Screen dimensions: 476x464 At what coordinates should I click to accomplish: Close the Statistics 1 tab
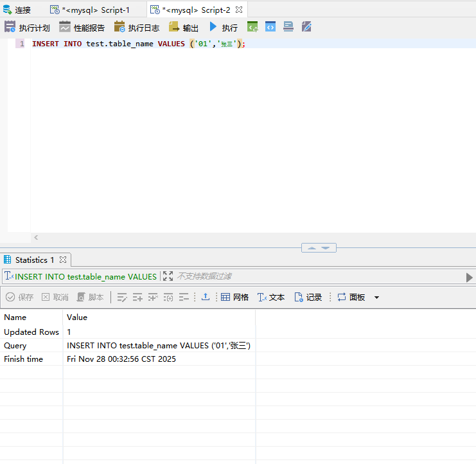tap(63, 260)
